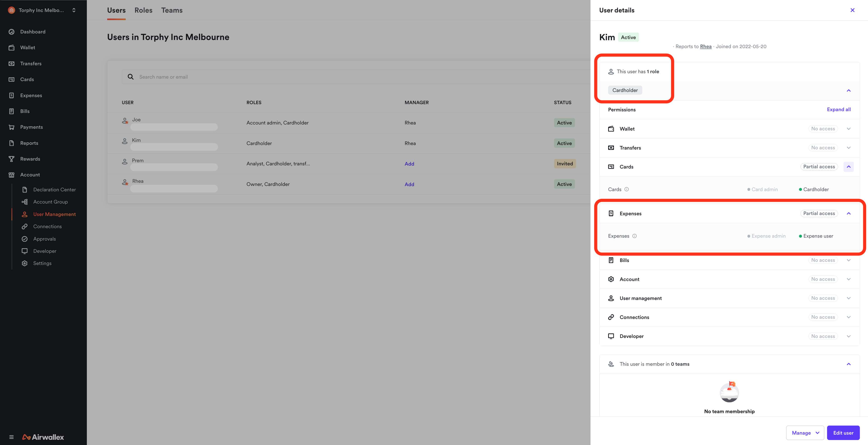The width and height of the screenshot is (868, 445).
Task: Select the Cards icon in sidebar
Action: [x=12, y=79]
